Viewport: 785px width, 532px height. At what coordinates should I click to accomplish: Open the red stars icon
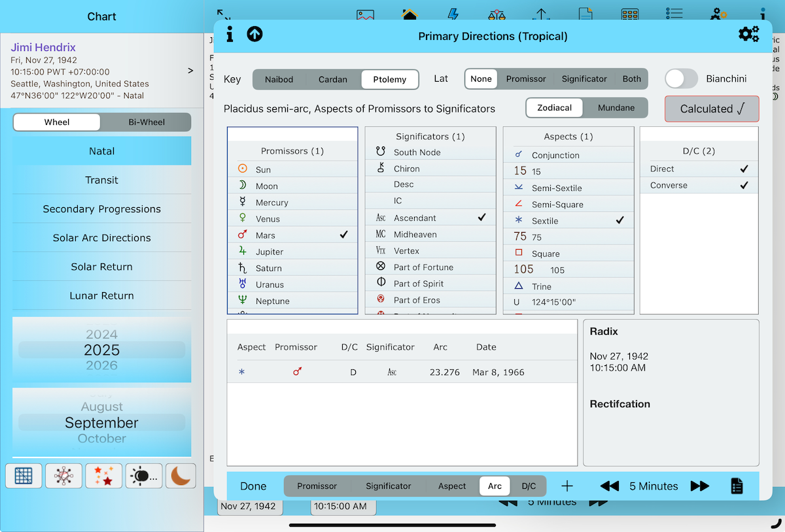pos(103,476)
